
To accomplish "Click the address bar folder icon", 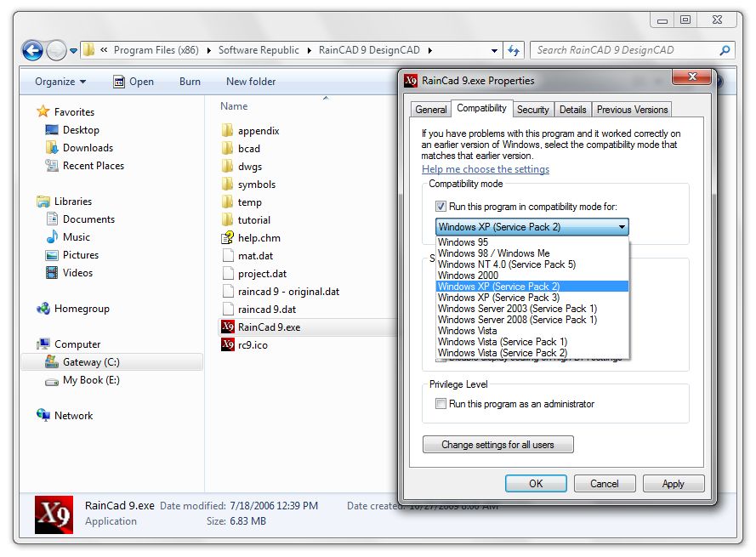I will coord(88,49).
